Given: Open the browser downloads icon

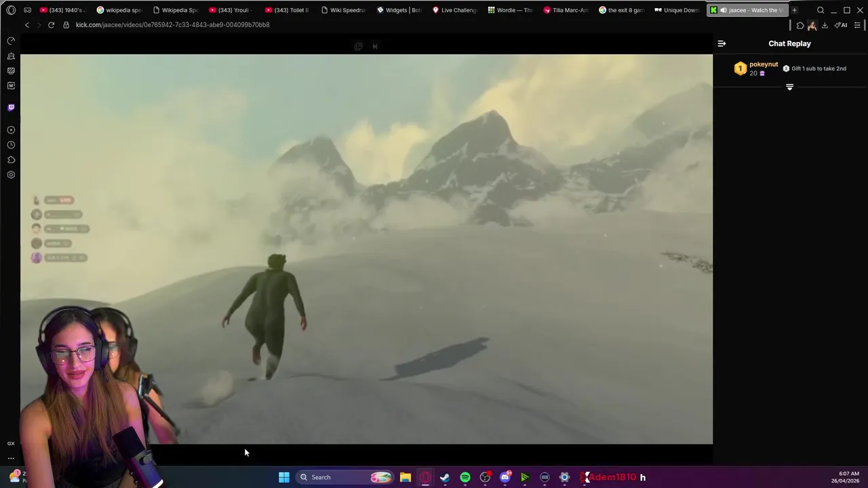Looking at the screenshot, I should point(825,25).
